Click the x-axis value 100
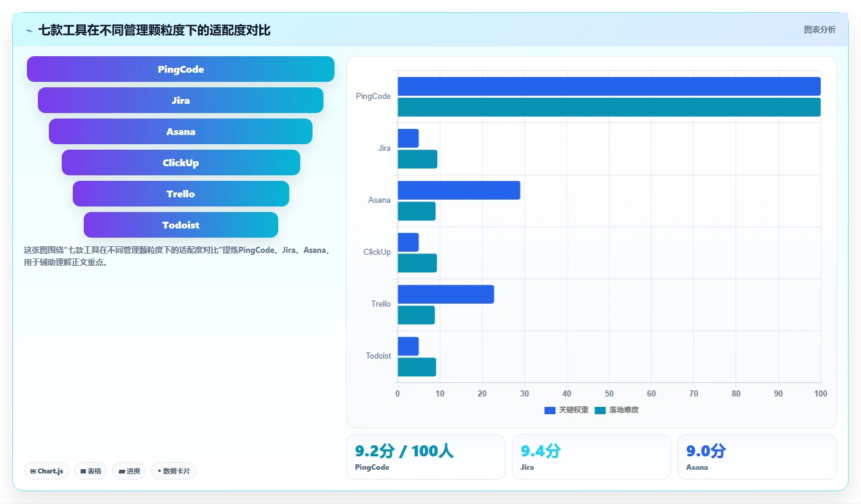861x504 pixels. click(820, 393)
